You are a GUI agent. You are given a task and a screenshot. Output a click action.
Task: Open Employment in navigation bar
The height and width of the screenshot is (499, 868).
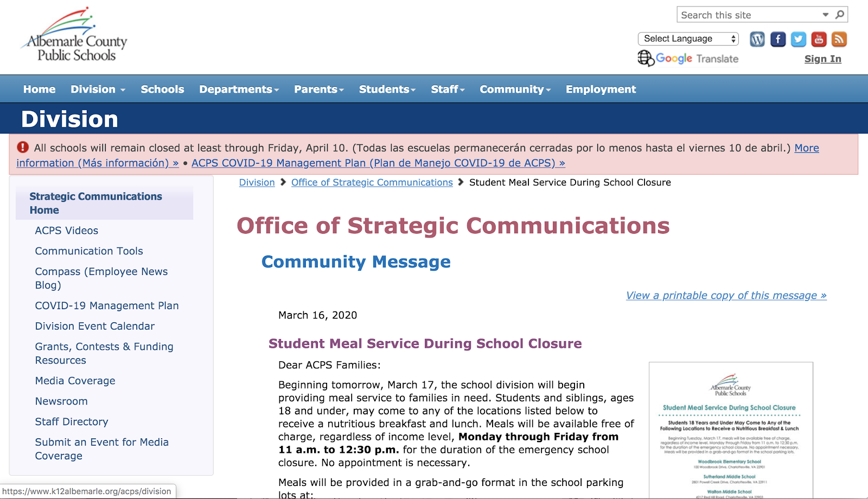point(601,89)
